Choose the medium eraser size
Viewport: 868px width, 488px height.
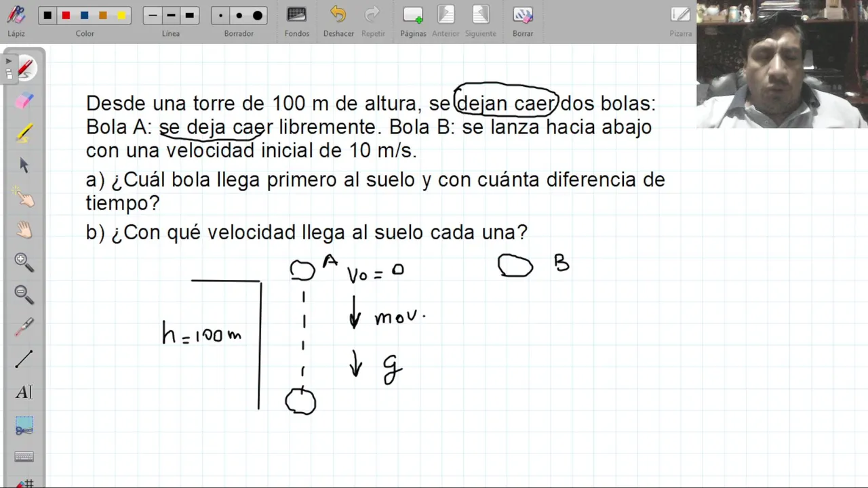239,16
